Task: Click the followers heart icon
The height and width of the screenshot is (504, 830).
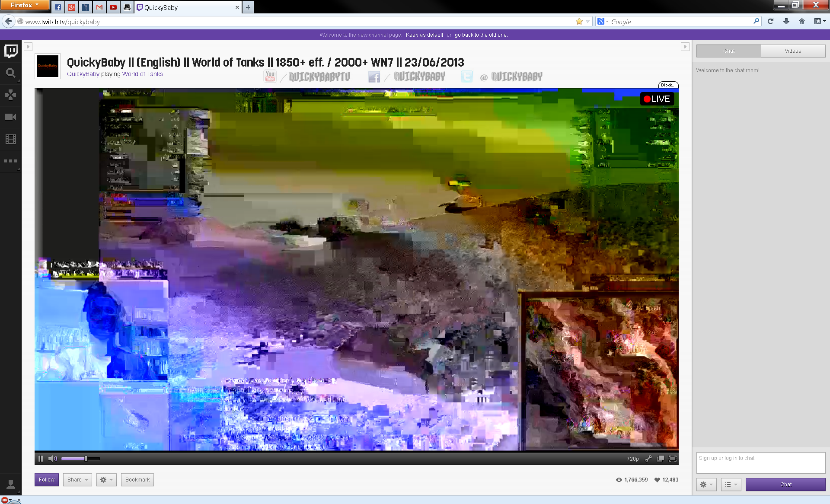Action: click(657, 480)
